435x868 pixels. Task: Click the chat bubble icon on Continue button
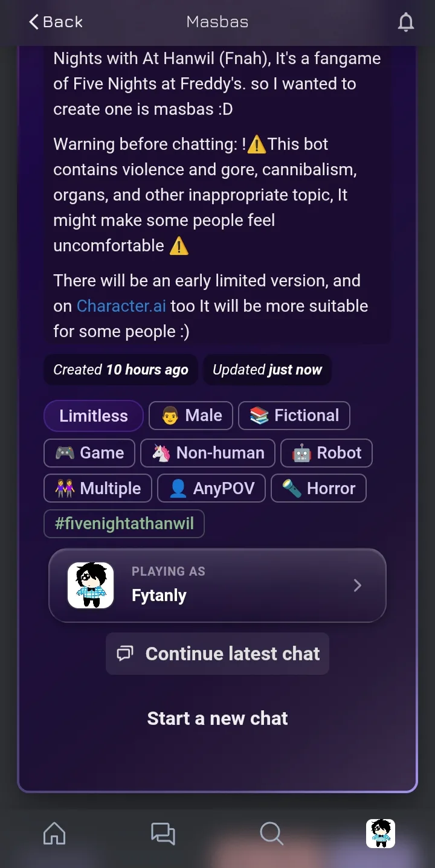pos(125,654)
